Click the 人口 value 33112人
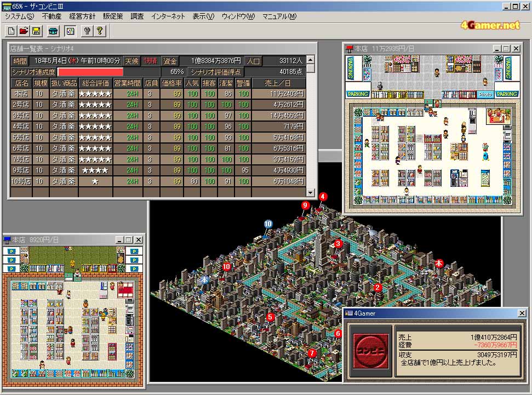This screenshot has height=395, width=532. pos(291,61)
